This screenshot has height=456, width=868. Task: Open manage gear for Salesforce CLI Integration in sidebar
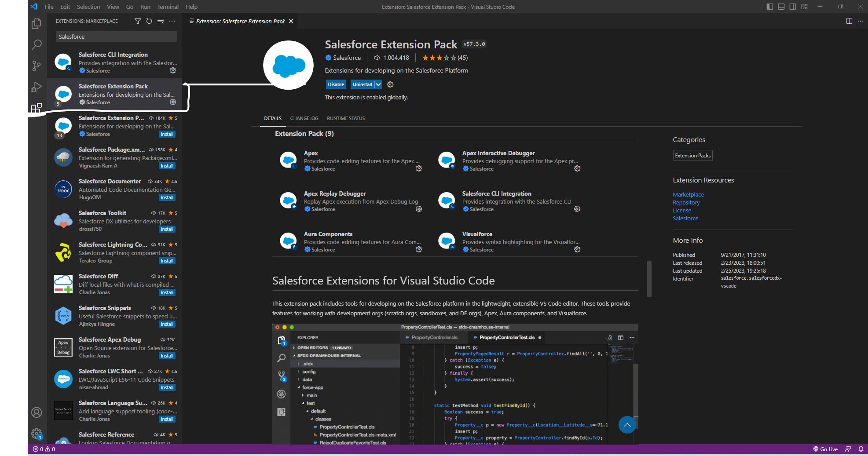tap(173, 70)
